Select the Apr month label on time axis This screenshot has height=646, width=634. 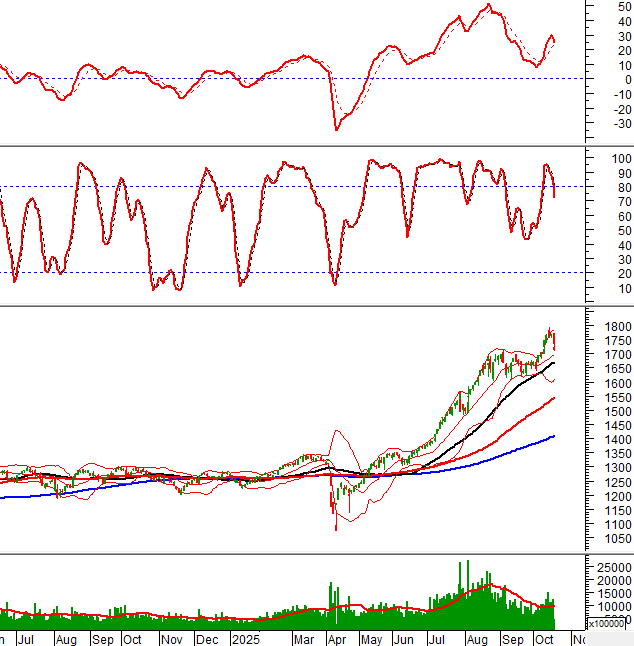(x=338, y=637)
